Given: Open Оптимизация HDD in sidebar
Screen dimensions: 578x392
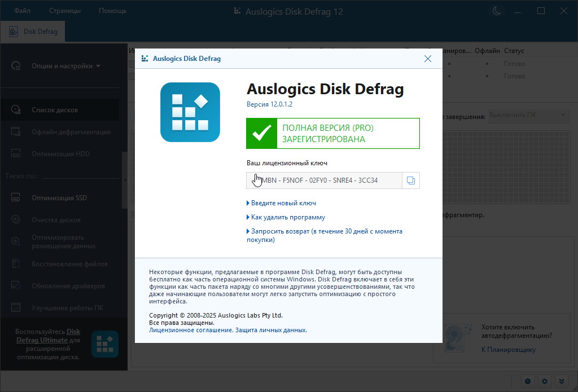Looking at the screenshot, I should click(60, 153).
